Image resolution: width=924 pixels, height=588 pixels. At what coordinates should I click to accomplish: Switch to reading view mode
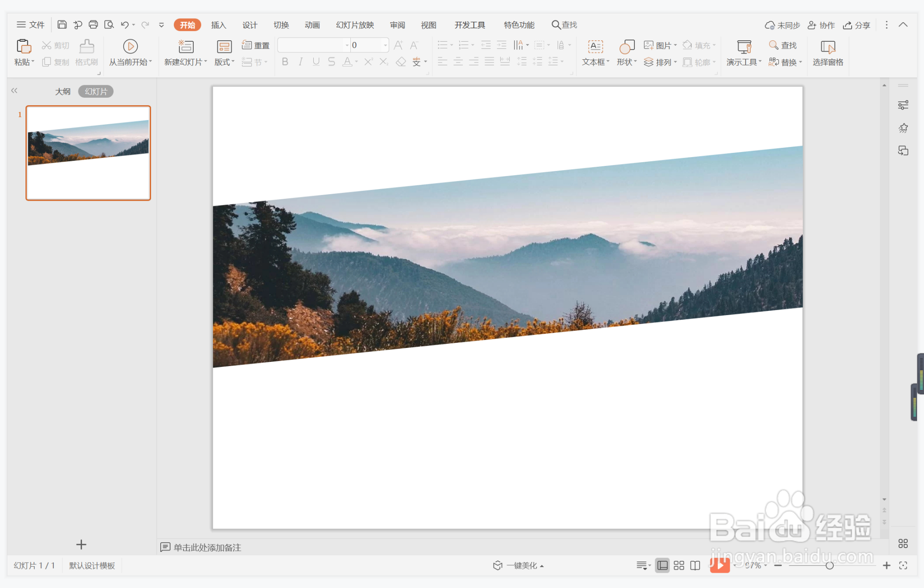pyautogui.click(x=695, y=565)
